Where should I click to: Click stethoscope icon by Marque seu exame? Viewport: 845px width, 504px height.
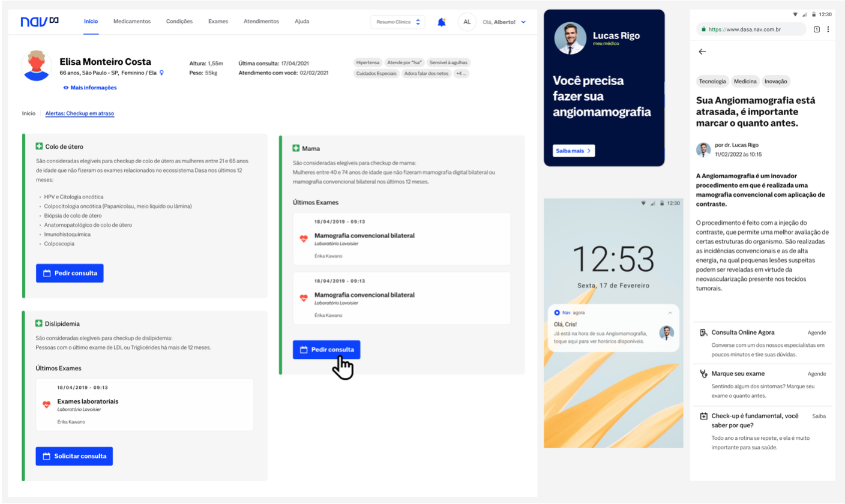coord(703,374)
